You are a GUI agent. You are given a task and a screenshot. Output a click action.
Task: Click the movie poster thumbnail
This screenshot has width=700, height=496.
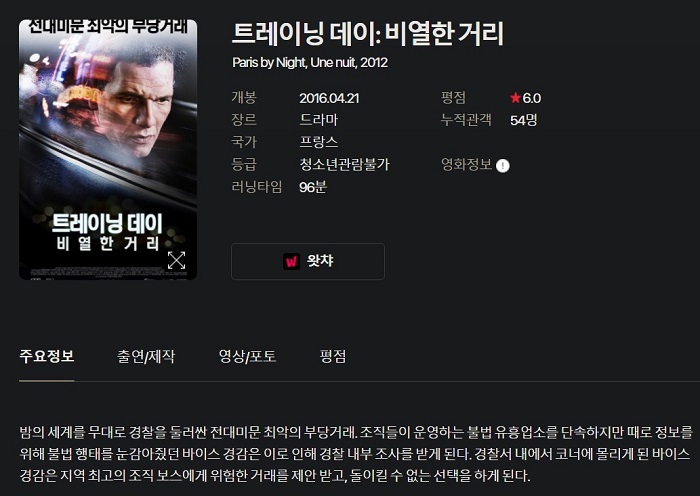coord(108,150)
